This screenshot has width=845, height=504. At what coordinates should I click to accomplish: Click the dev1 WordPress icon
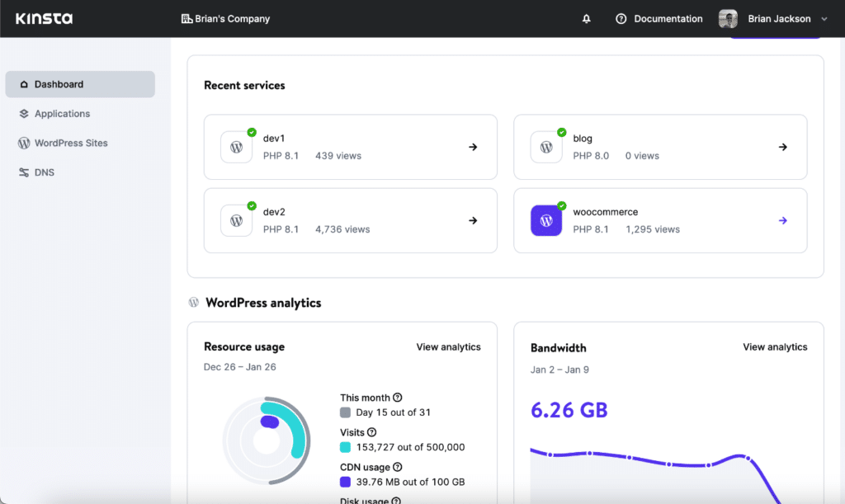(x=236, y=147)
